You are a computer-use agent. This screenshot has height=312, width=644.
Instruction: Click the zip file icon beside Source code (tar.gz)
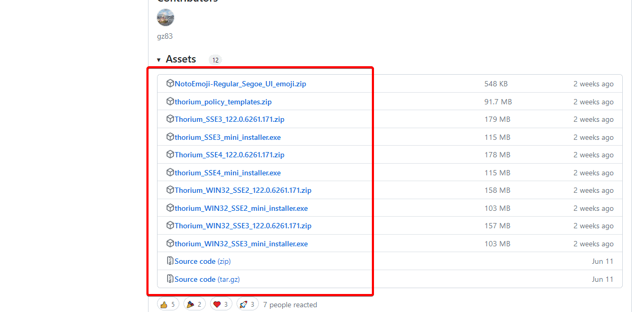(170, 279)
